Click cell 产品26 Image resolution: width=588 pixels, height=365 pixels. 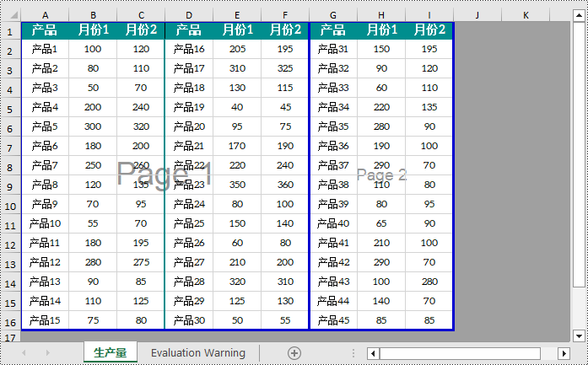(x=189, y=243)
